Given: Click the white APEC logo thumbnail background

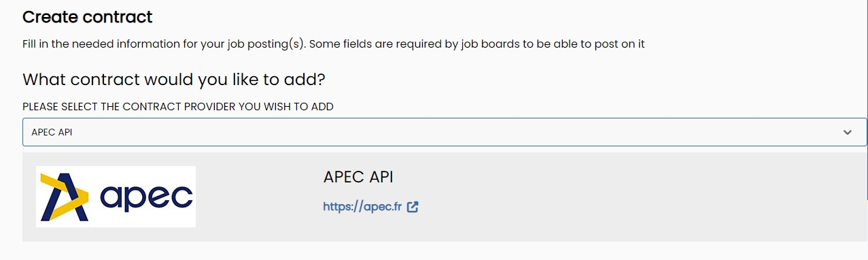Looking at the screenshot, I should tap(116, 197).
